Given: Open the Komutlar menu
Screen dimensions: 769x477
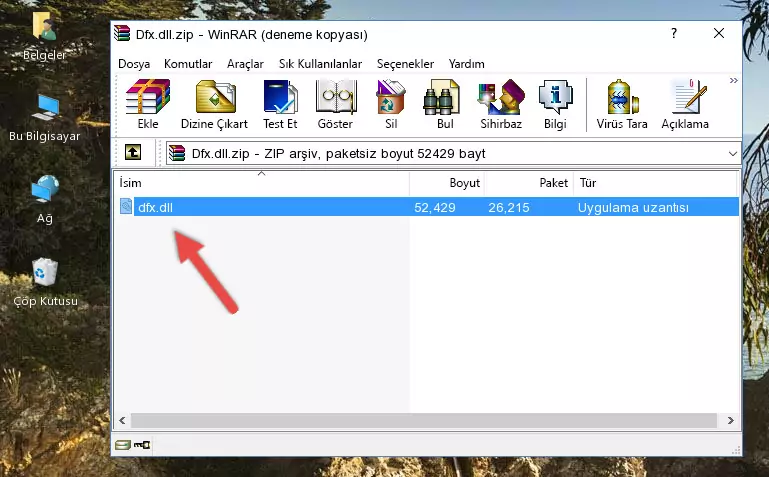Looking at the screenshot, I should (x=188, y=64).
